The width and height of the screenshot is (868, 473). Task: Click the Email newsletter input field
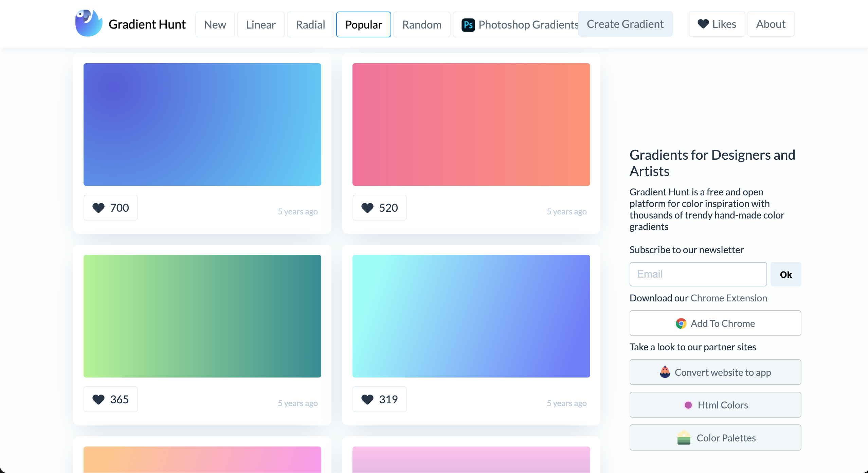coord(698,274)
